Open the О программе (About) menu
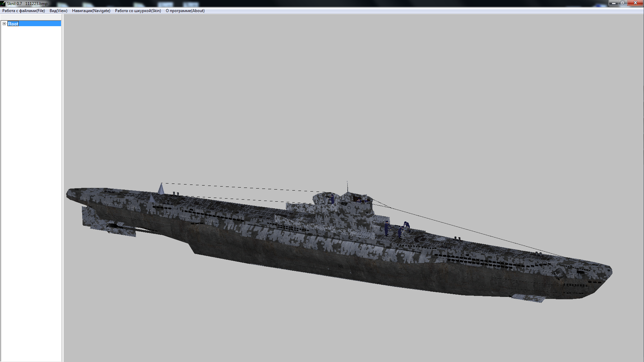This screenshot has width=644, height=362. point(185,11)
